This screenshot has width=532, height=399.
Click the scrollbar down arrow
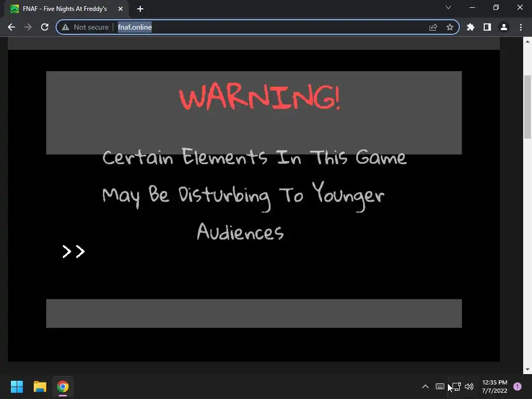click(527, 369)
